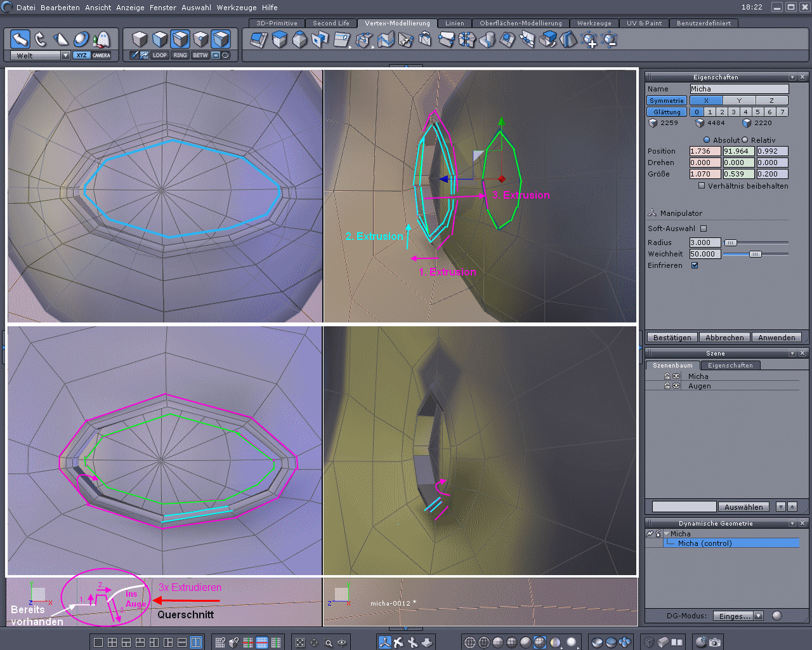This screenshot has height=650, width=812.
Task: Enable RING selection mode
Action: point(180,55)
